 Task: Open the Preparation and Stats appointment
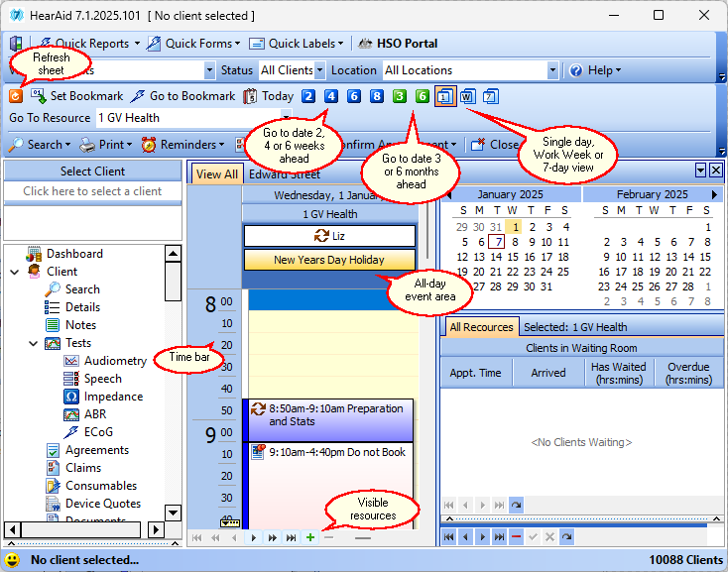(330, 420)
